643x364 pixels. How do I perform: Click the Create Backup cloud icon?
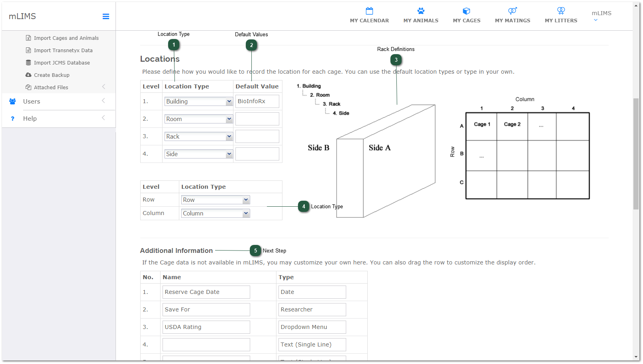coord(28,75)
